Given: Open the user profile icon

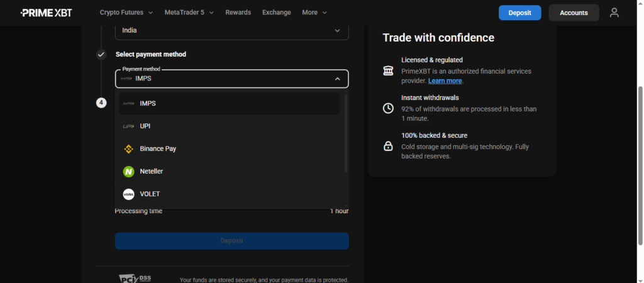Looking at the screenshot, I should 614,13.
